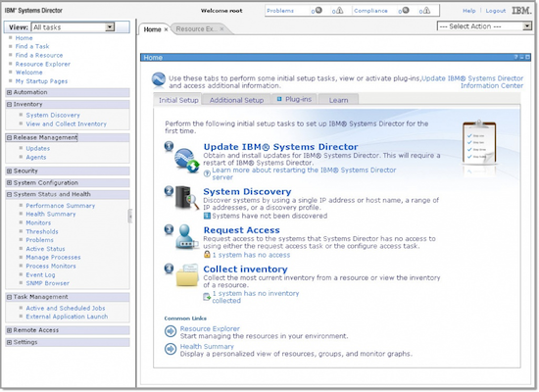Select the Initial Setup tab
The height and width of the screenshot is (392, 539).
(178, 100)
